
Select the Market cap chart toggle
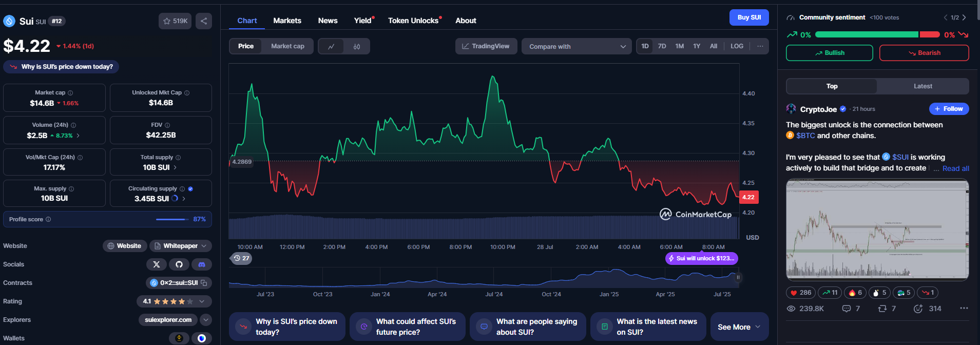[x=287, y=46]
